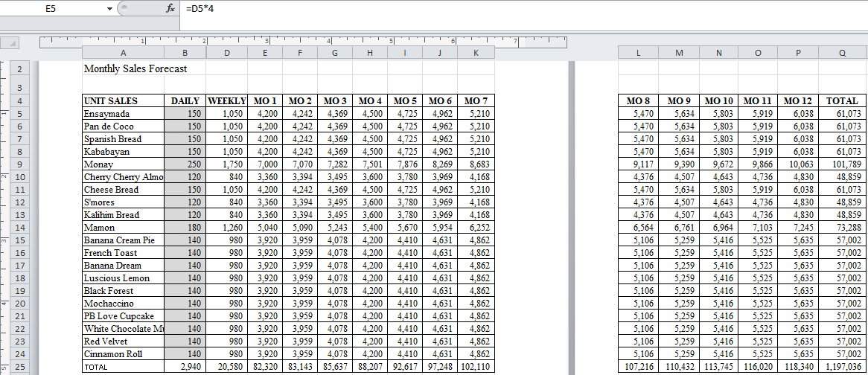Image resolution: width=868 pixels, height=375 pixels.
Task: Click Mamon daily value 180
Action: 185,228
